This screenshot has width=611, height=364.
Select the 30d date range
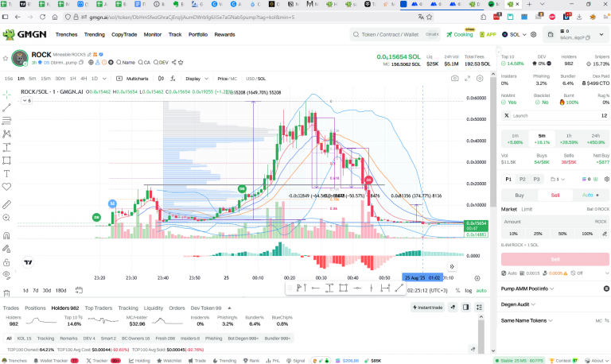click(47, 290)
